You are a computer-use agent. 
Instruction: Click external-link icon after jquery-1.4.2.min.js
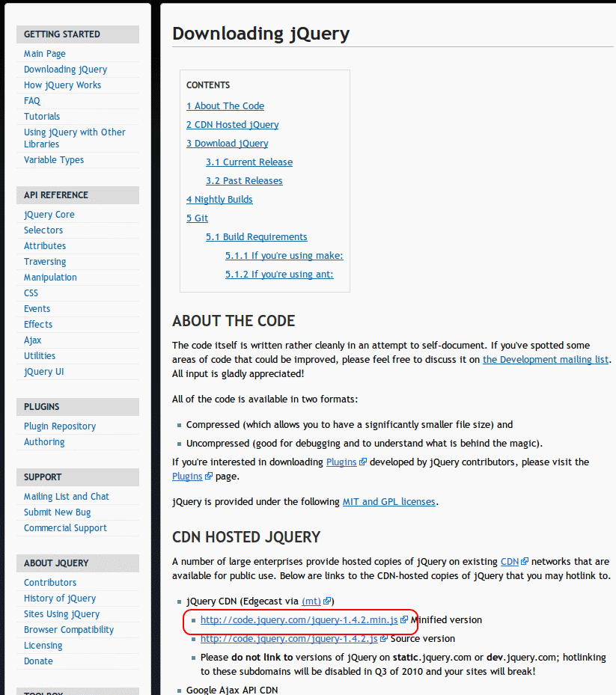click(404, 619)
